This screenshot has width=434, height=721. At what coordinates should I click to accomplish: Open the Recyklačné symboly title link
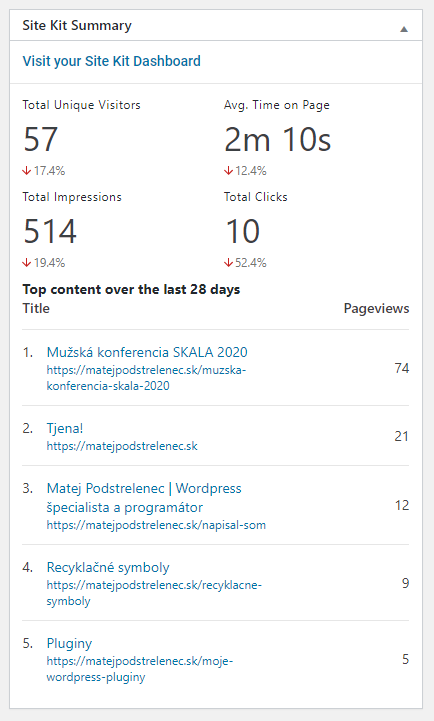click(x=108, y=567)
